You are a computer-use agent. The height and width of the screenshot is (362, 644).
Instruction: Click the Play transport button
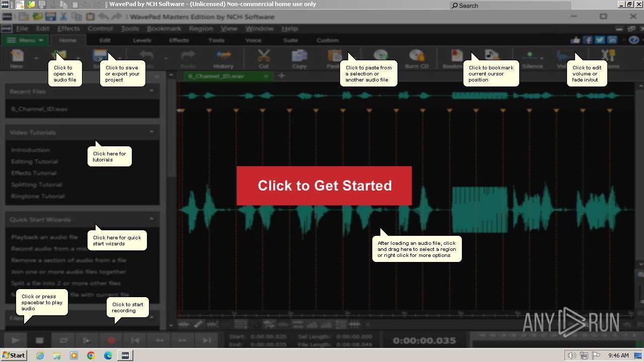click(15, 340)
